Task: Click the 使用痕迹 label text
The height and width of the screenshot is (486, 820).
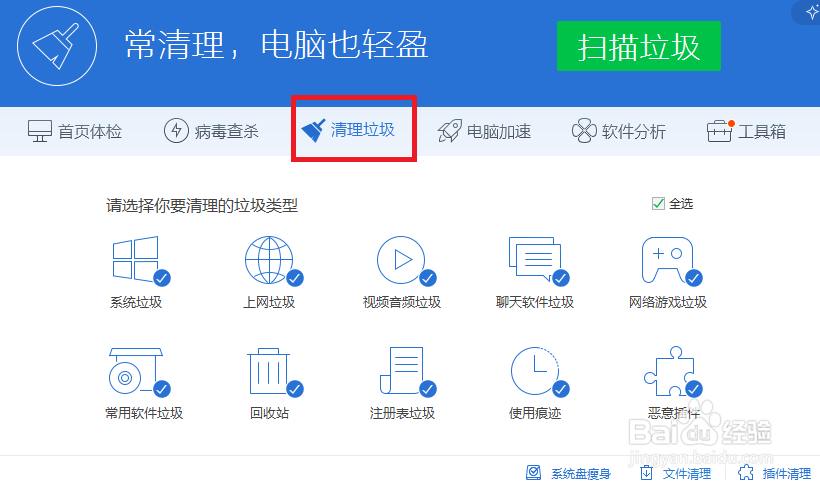Action: (535, 413)
